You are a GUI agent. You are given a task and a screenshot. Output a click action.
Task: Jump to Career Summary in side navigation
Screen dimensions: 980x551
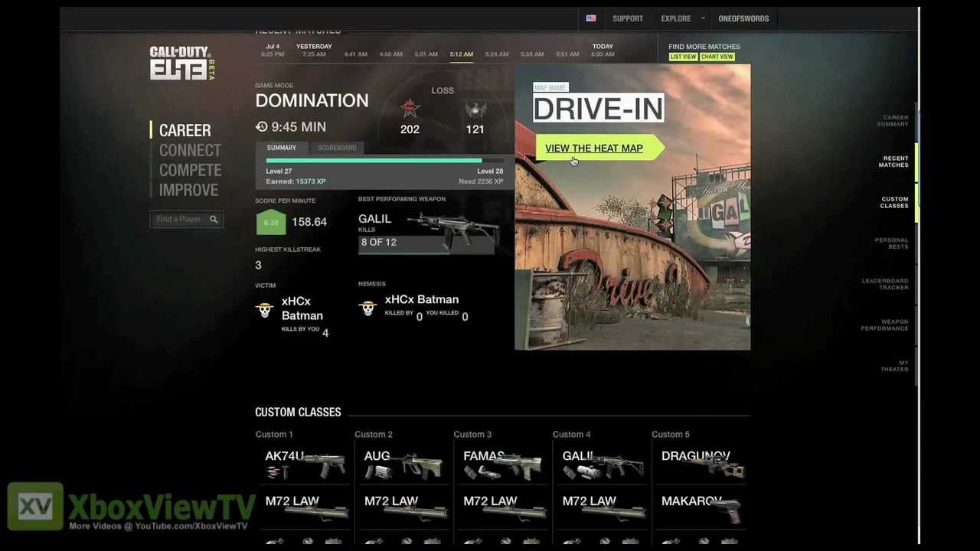click(893, 121)
